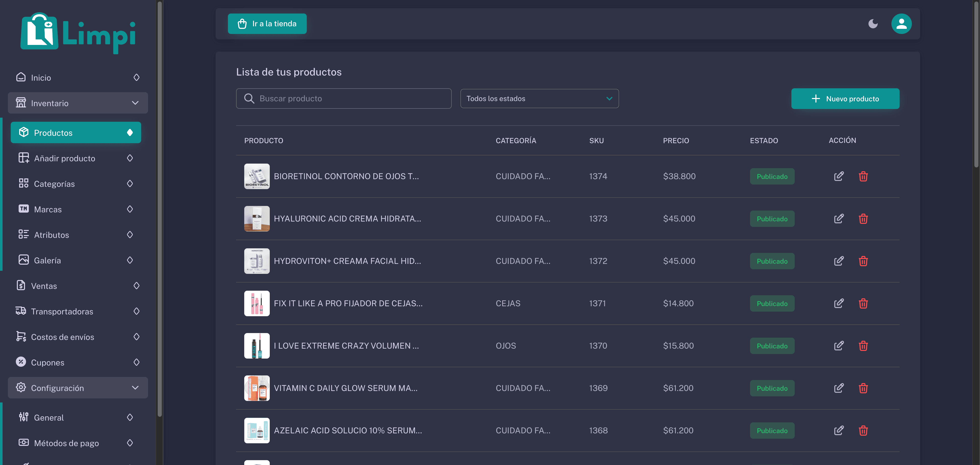The width and height of the screenshot is (980, 465).
Task: Edit the FIX IT LIKE A PRO product
Action: coord(838,303)
